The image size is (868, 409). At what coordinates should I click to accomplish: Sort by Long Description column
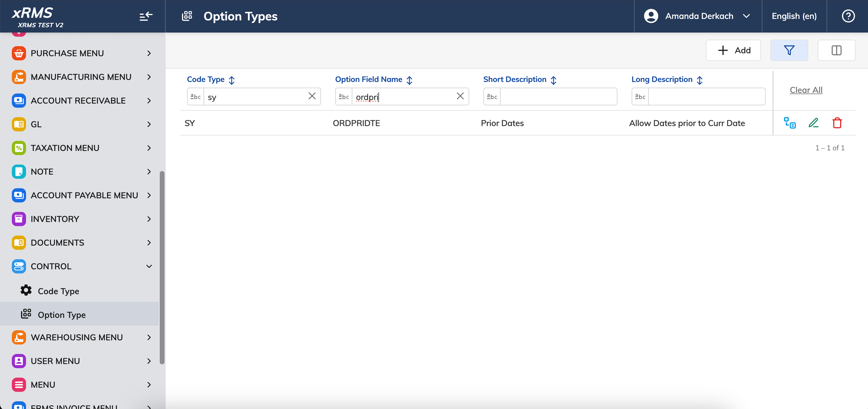tap(700, 80)
